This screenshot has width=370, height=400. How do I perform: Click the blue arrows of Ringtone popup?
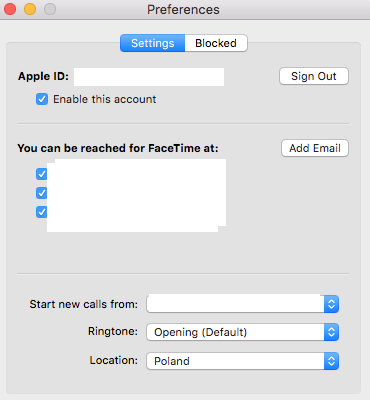pos(331,332)
